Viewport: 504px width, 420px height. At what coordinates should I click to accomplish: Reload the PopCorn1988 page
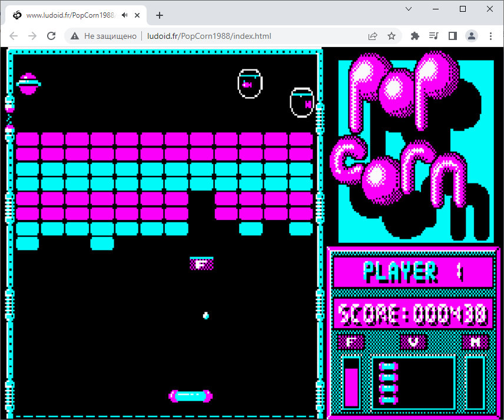51,36
